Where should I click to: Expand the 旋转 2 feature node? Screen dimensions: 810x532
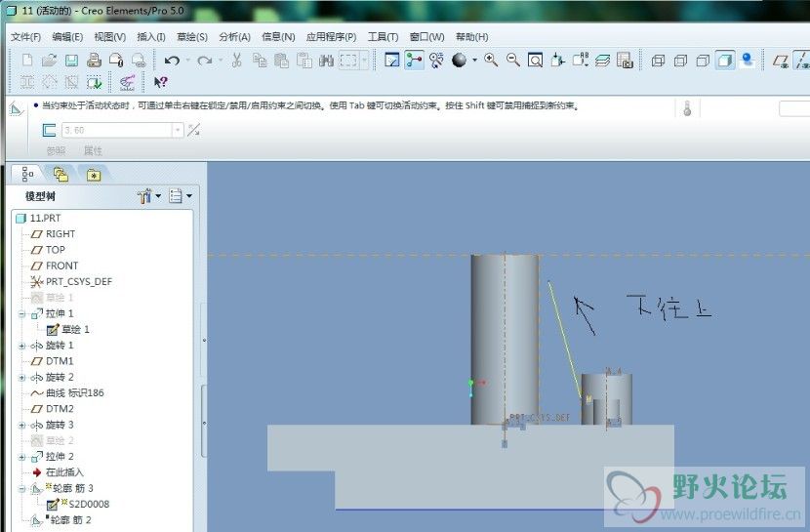click(22, 378)
